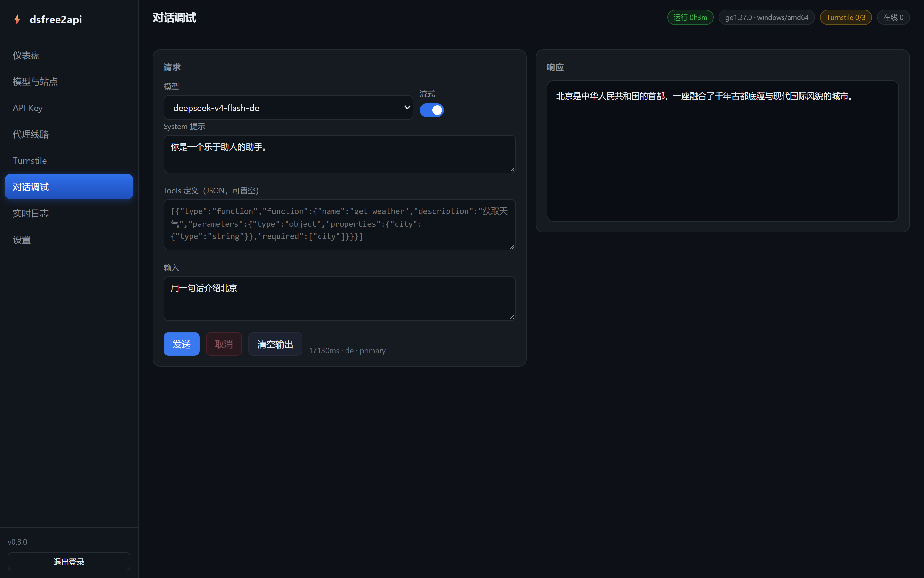Focus the Tools 定义 JSON text area

pos(339,225)
